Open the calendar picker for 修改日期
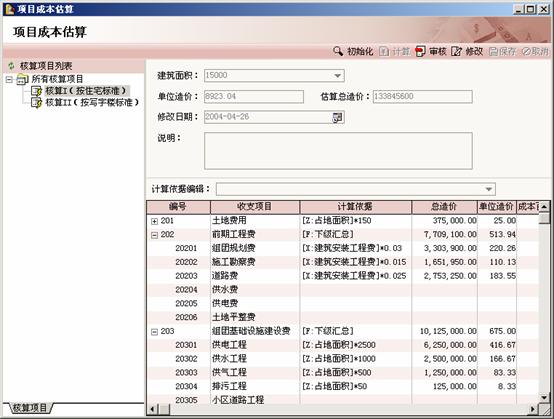 337,117
